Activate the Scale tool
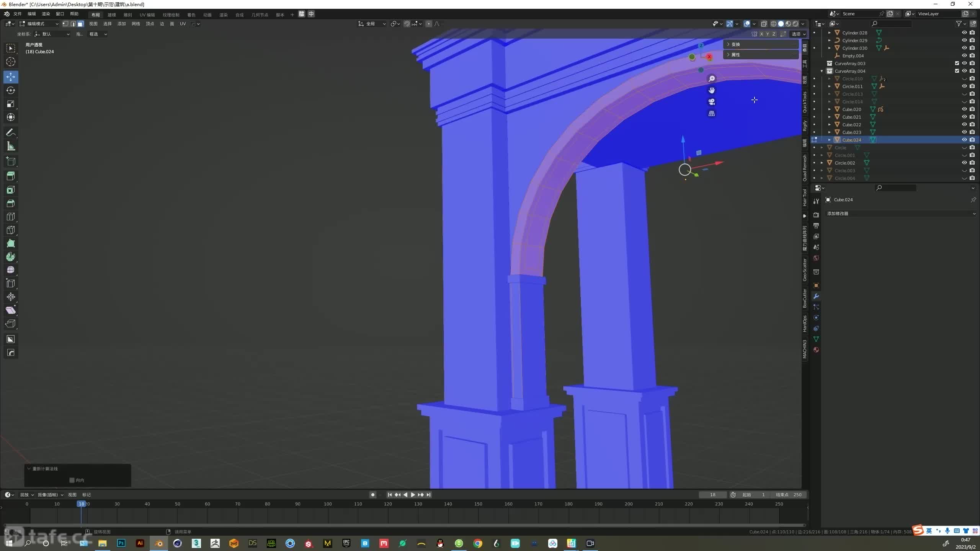 click(x=11, y=104)
